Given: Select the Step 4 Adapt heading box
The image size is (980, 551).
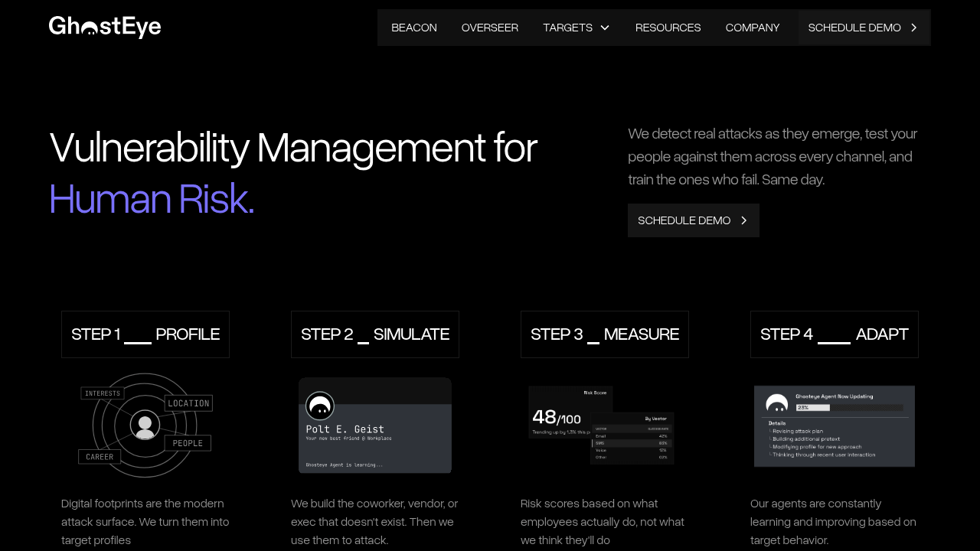Looking at the screenshot, I should (835, 334).
